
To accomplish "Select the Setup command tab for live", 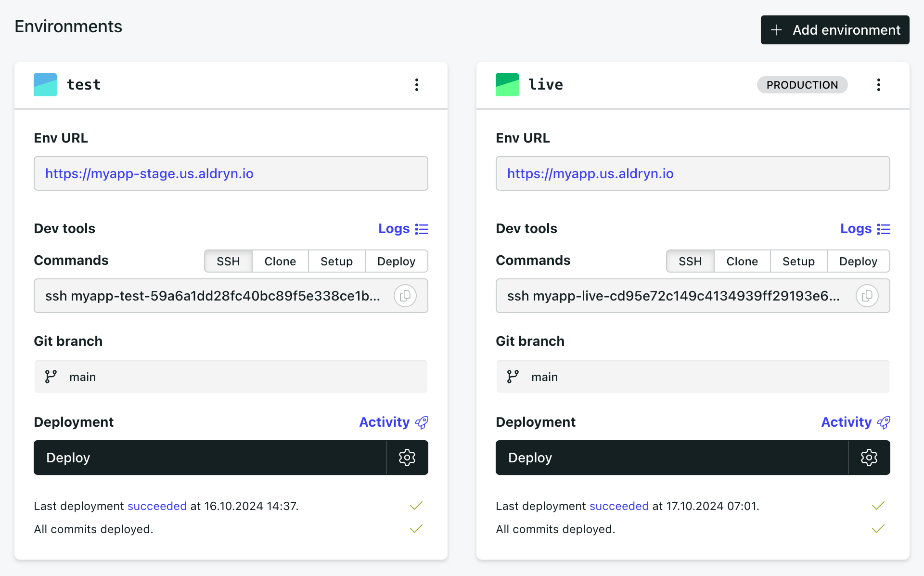I will point(798,261).
